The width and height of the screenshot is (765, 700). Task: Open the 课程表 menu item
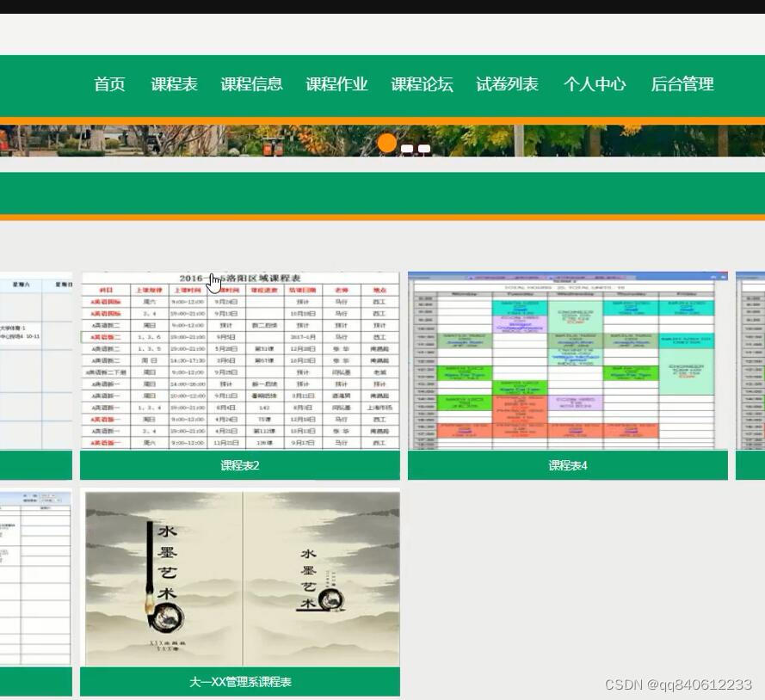pyautogui.click(x=175, y=84)
